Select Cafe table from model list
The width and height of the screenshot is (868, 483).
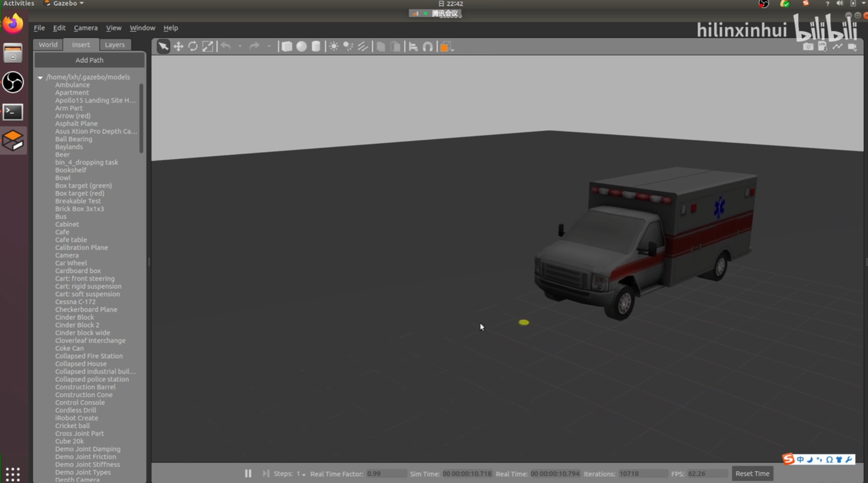click(71, 240)
